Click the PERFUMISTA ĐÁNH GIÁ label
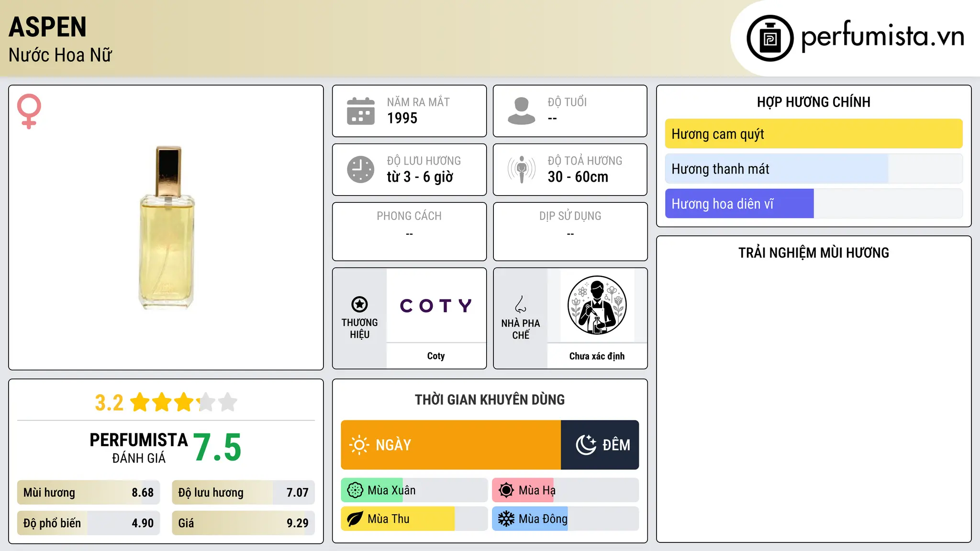Image resolution: width=980 pixels, height=551 pixels. click(139, 448)
